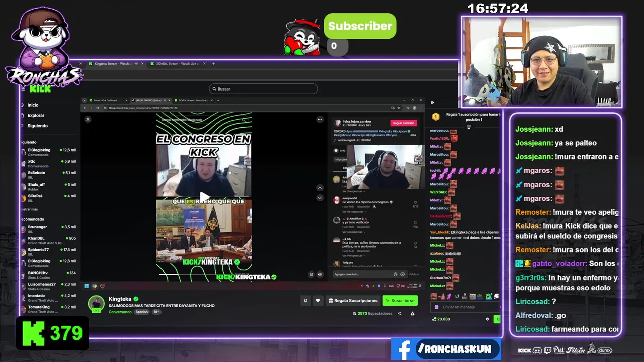644x362 pixels.
Task: Insert a mention with the @ icon
Action: pyautogui.click(x=395, y=274)
